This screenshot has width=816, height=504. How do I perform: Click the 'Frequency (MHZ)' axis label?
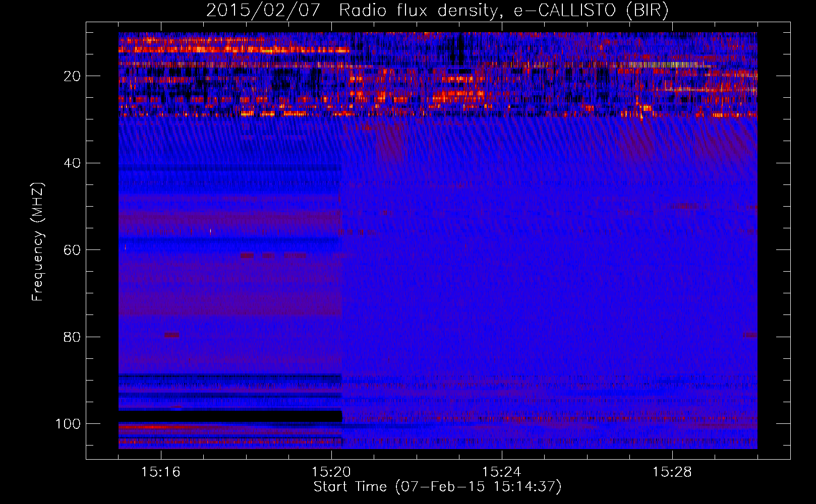pyautogui.click(x=38, y=242)
